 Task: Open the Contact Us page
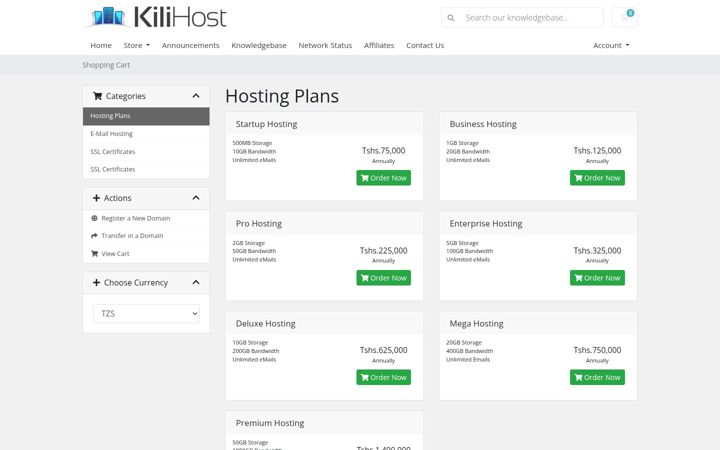425,45
